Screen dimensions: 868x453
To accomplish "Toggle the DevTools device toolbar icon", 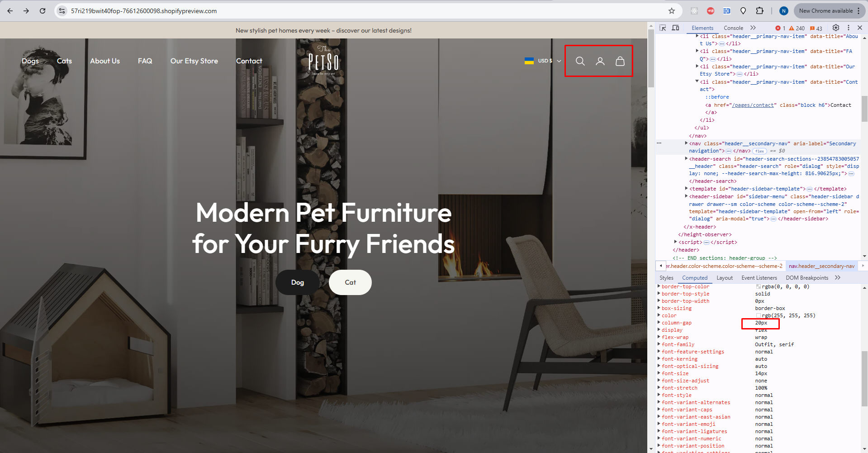I will (675, 28).
